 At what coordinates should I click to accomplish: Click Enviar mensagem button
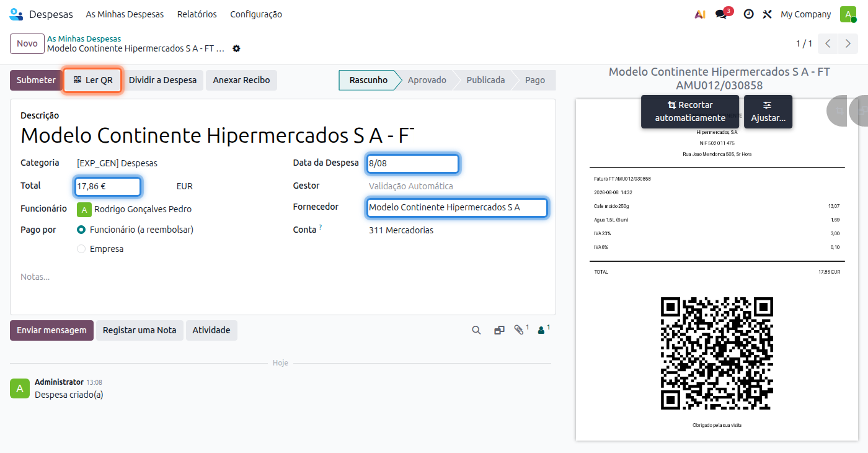pos(51,330)
